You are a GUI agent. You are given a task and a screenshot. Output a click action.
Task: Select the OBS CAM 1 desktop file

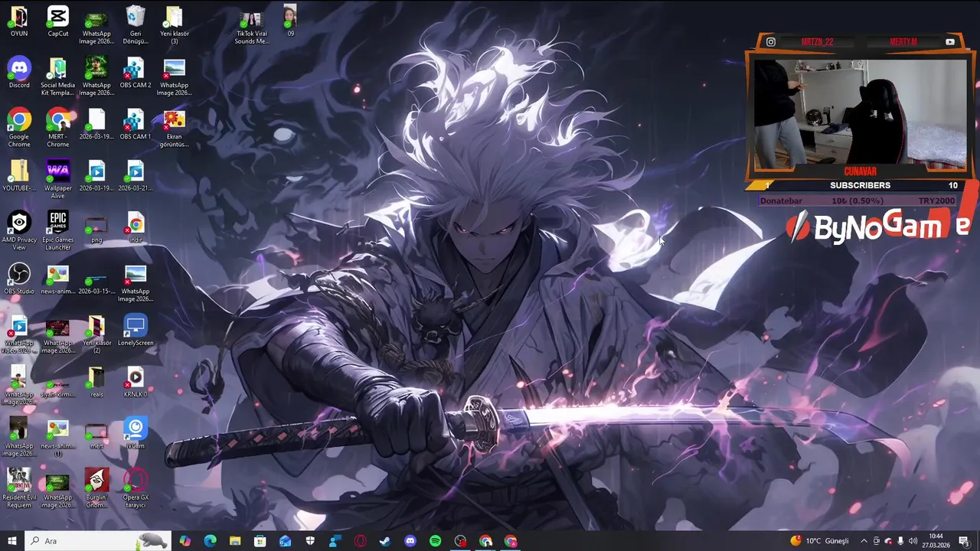point(136,124)
